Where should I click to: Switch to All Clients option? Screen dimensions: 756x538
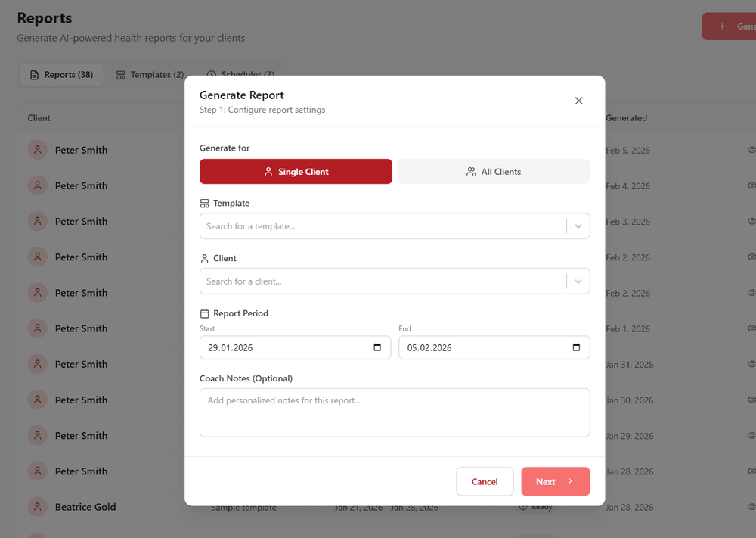494,172
